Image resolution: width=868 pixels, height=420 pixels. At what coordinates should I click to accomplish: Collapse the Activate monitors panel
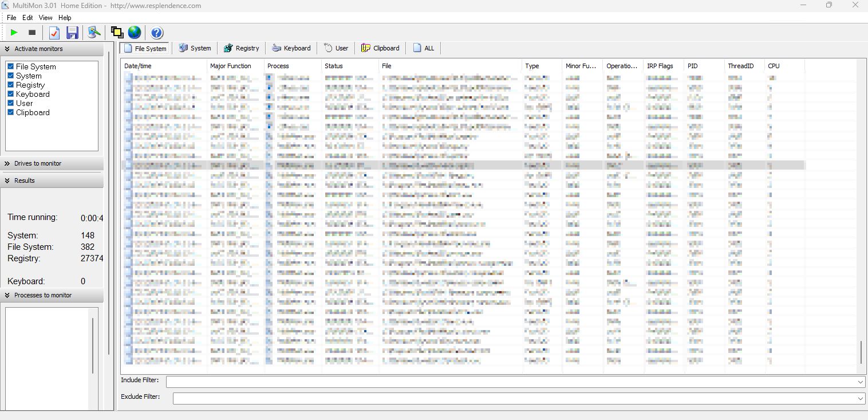pyautogui.click(x=7, y=49)
